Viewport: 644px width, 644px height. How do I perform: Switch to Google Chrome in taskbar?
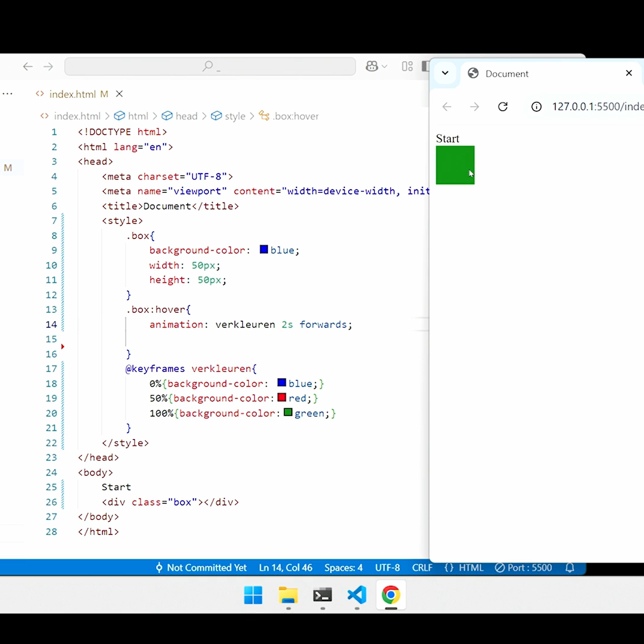pyautogui.click(x=391, y=595)
